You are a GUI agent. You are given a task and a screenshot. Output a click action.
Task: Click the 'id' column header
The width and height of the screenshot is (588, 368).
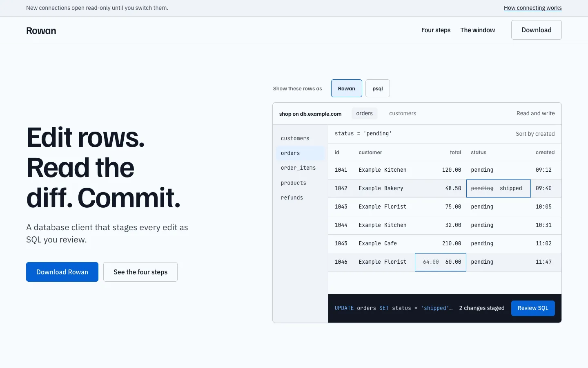tap(337, 153)
